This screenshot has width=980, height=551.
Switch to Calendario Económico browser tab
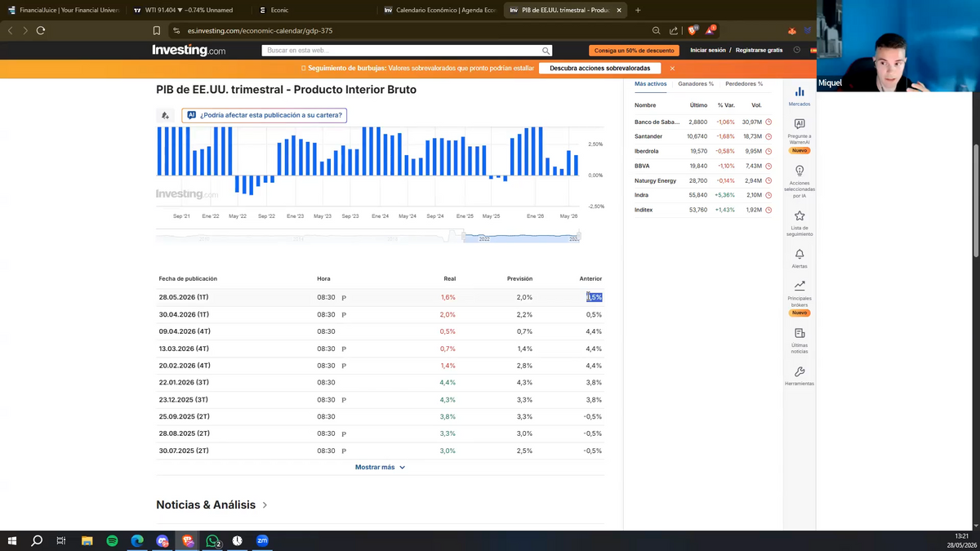441,10
